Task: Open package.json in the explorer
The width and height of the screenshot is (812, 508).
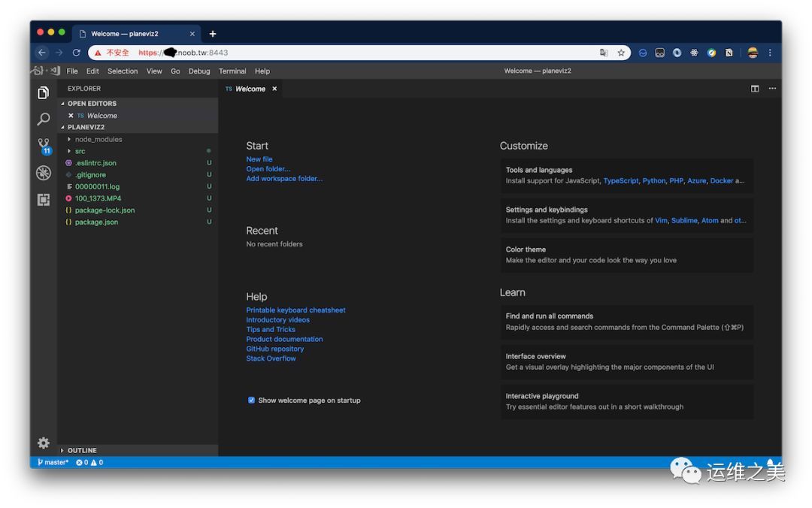Action: (x=96, y=222)
